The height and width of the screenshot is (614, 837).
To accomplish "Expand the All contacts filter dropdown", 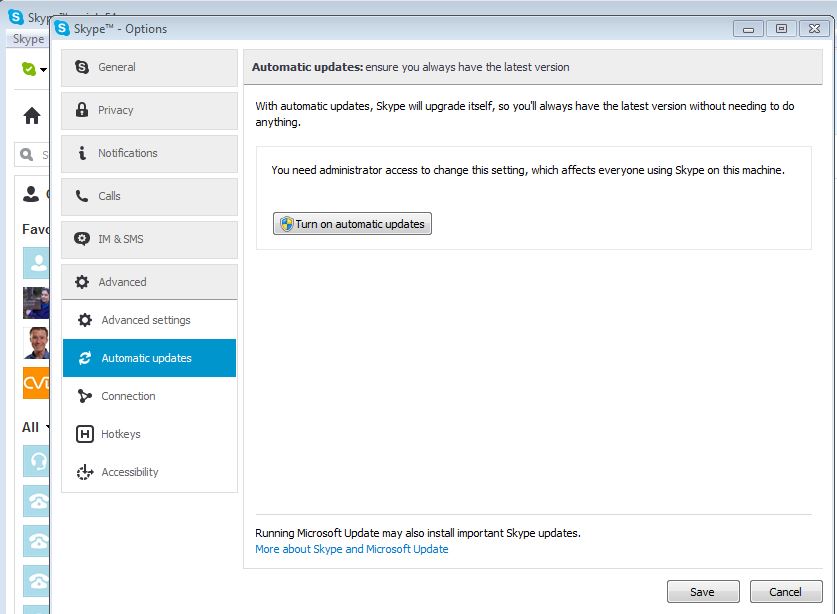I will pos(48,427).
